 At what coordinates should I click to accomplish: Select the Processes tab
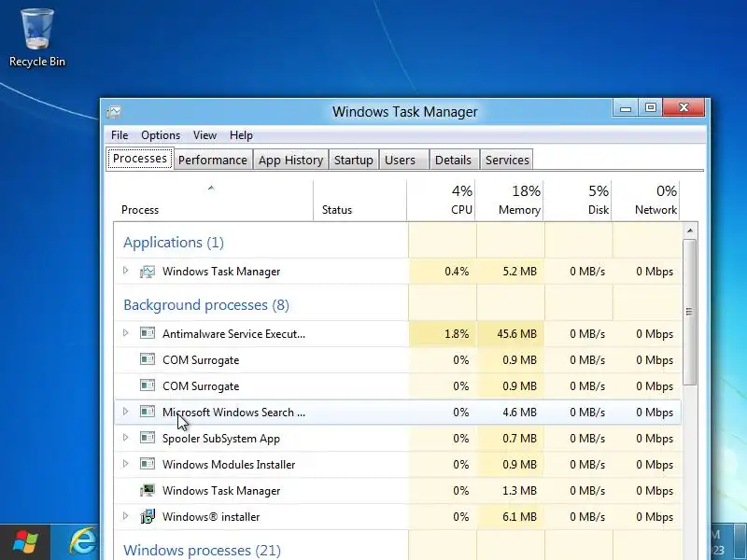tap(140, 159)
